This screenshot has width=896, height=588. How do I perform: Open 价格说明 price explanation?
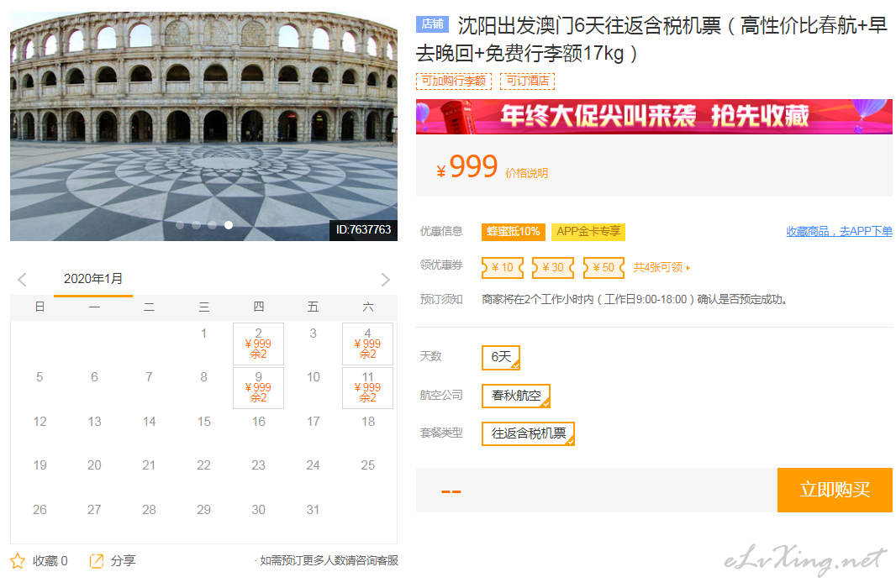point(526,173)
